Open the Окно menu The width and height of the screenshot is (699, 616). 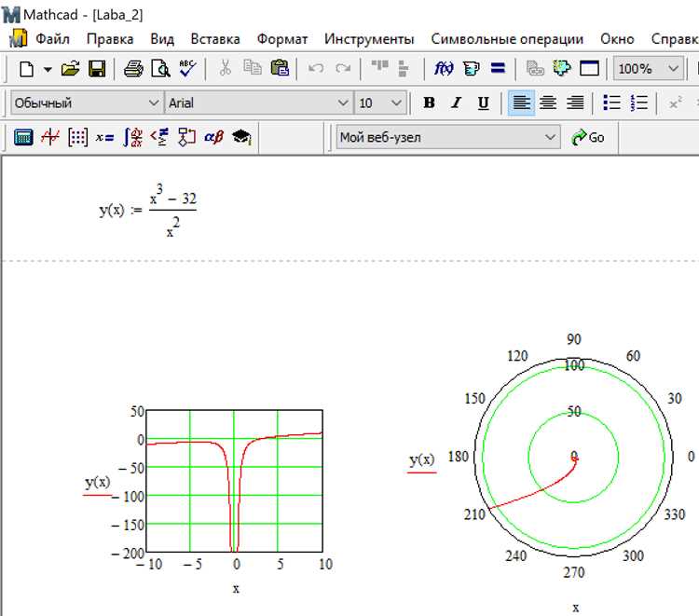pos(617,39)
